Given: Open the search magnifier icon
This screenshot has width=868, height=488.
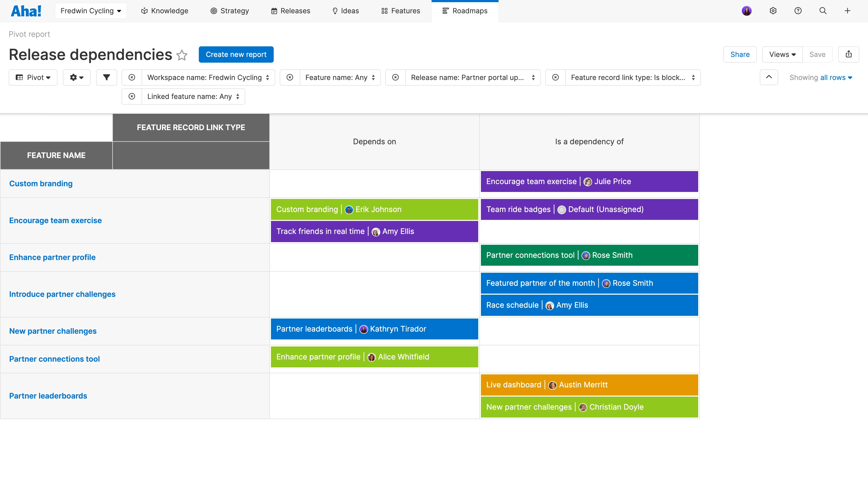Looking at the screenshot, I should (822, 11).
